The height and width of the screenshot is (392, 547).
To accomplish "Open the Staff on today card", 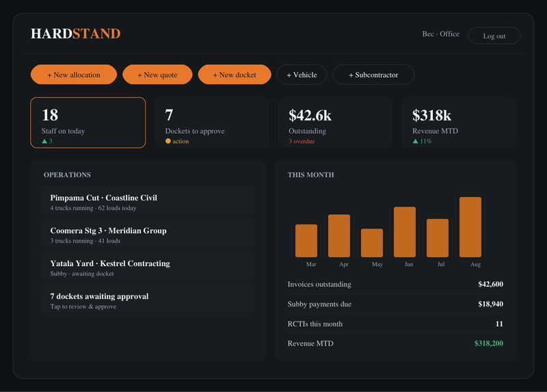I will [x=88, y=122].
